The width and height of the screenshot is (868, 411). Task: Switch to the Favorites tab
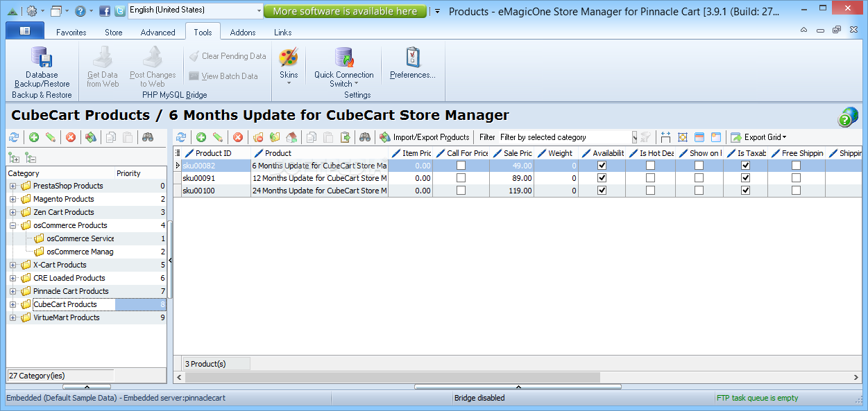point(71,32)
